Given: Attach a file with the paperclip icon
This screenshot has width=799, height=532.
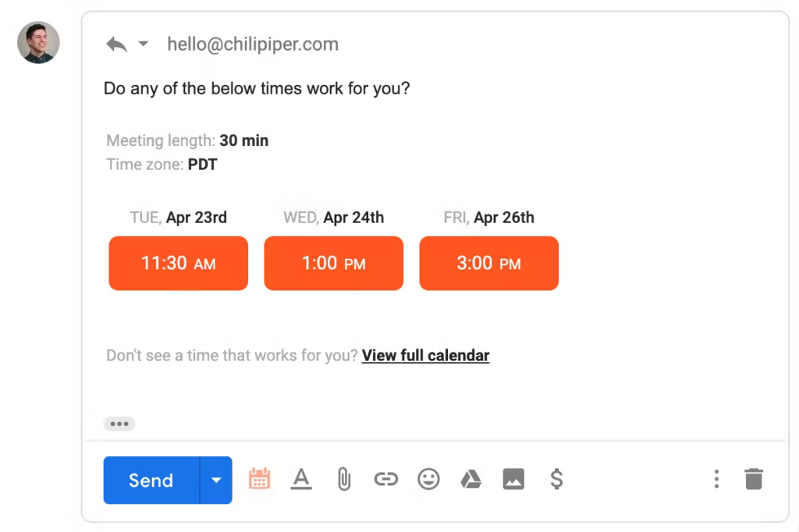Looking at the screenshot, I should point(343,479).
